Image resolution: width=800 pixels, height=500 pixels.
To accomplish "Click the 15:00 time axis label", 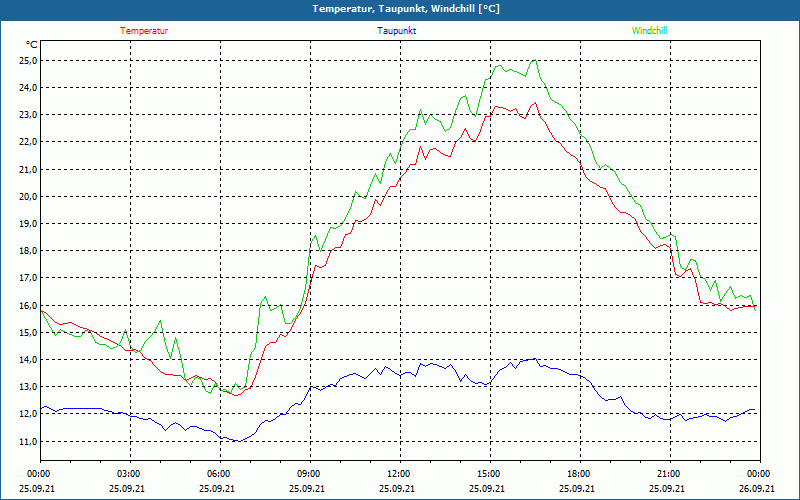I will (489, 474).
